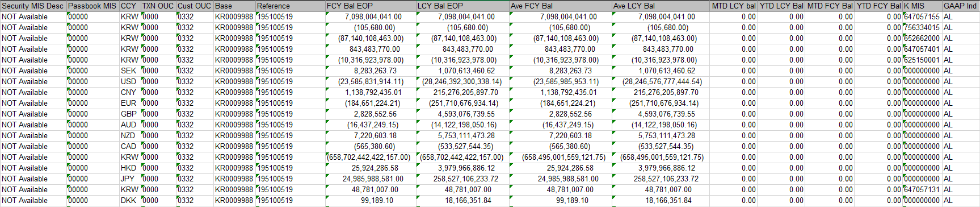Image resolution: width=980 pixels, height=207 pixels.
Task: Select the K MIS header cell
Action: (922, 6)
